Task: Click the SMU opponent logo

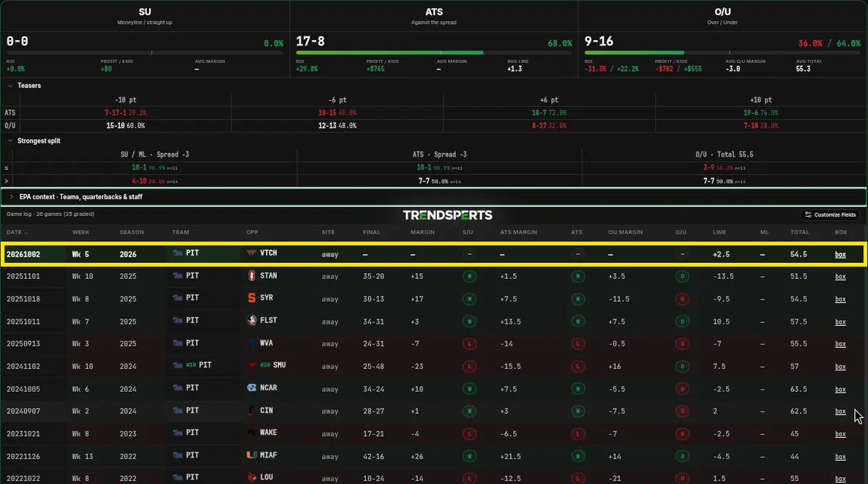Action: (x=251, y=365)
